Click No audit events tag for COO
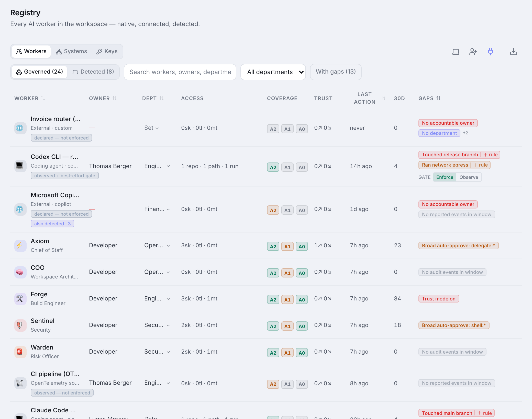Screen dimensions: 532x419 tap(452, 272)
